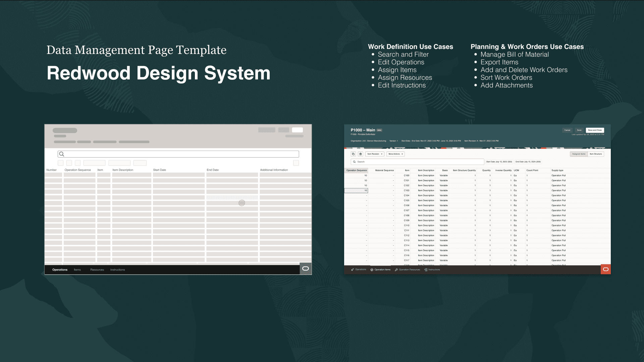The height and width of the screenshot is (362, 644).
Task: Click the search icon next to Search
Action: click(354, 162)
